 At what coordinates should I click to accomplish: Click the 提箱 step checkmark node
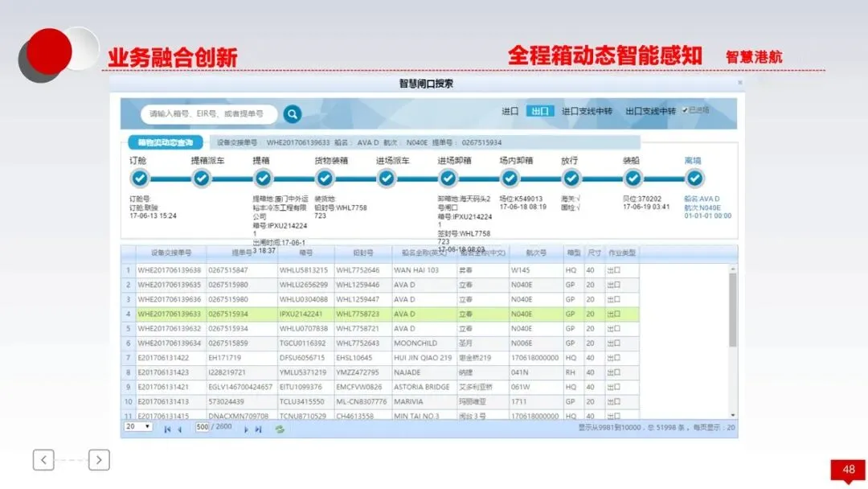263,179
